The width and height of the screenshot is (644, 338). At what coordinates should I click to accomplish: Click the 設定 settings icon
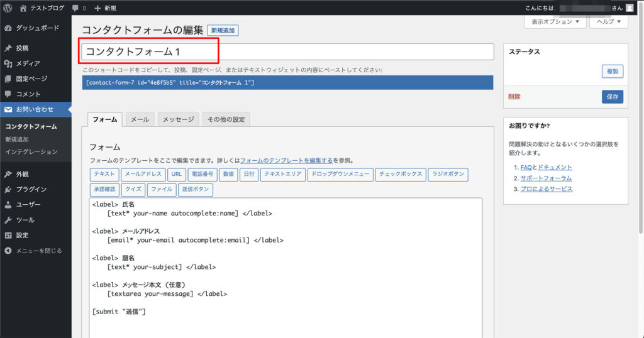click(x=8, y=235)
